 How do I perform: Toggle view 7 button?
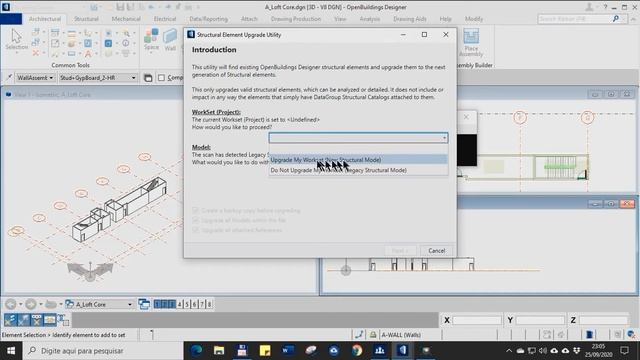tap(202, 304)
